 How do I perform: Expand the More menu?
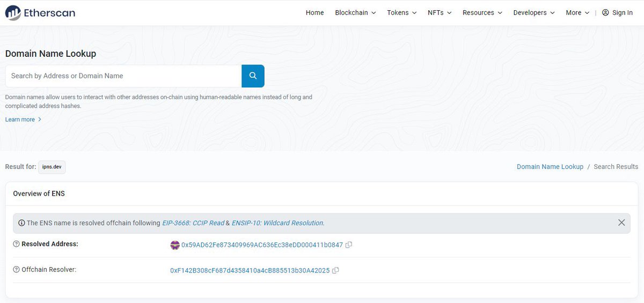577,12
